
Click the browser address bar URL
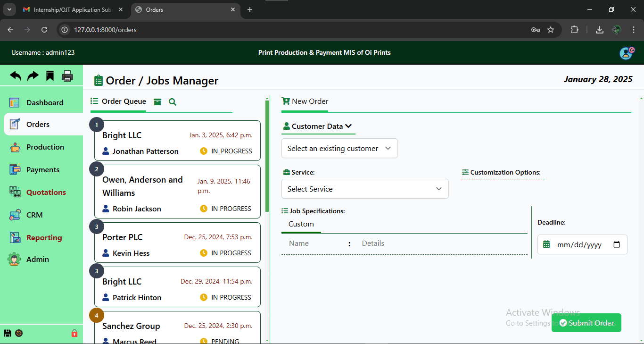105,30
